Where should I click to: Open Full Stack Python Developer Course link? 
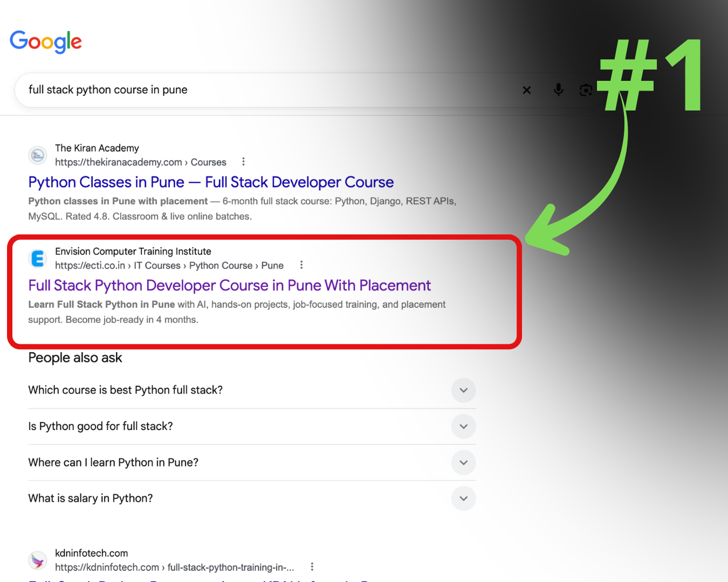coord(230,285)
